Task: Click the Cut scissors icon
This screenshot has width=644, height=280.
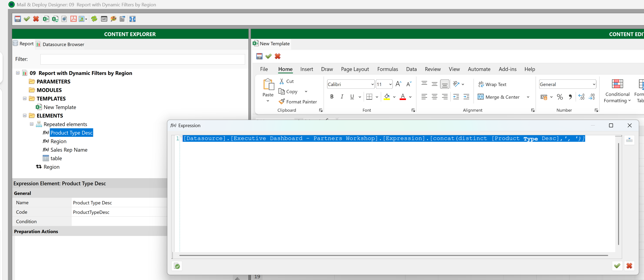Action: pos(282,81)
